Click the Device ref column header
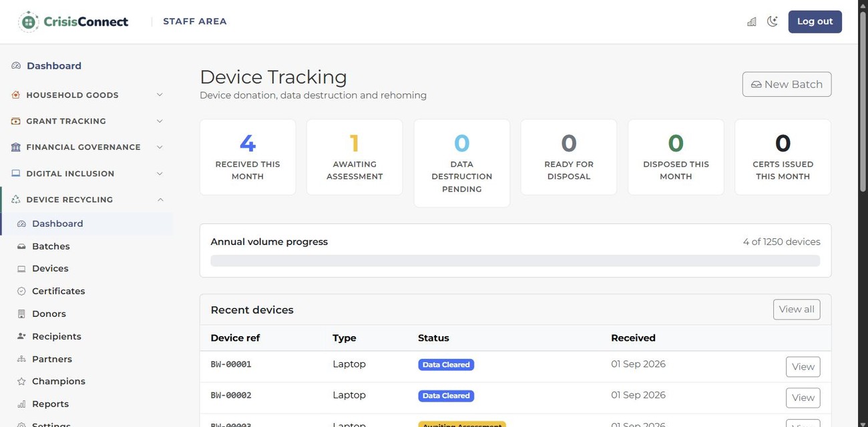Screen dimensions: 868x427 (x=235, y=338)
